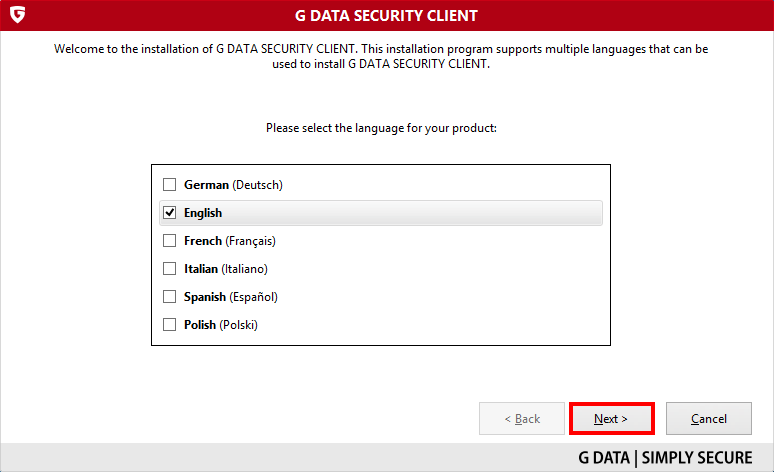Check the German (Deutsch) checkbox
The height and width of the screenshot is (472, 774).
tap(169, 185)
